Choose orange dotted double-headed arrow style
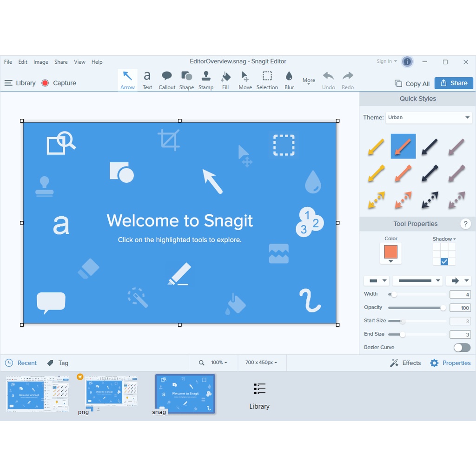 tap(403, 200)
